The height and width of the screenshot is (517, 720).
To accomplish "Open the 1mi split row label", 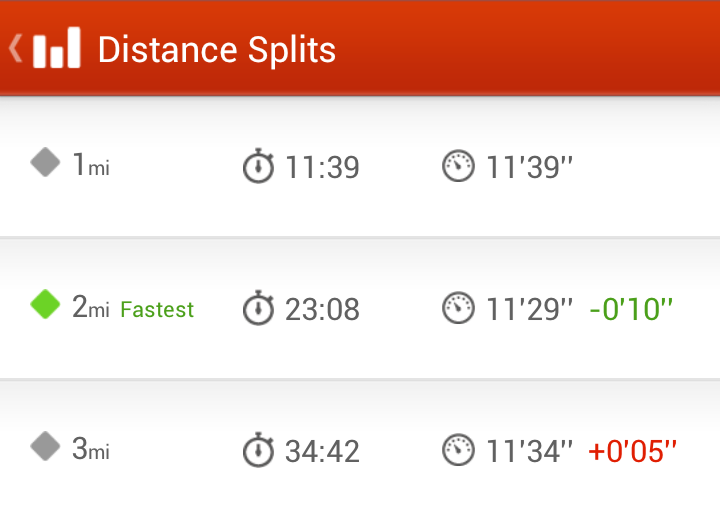I will pyautogui.click(x=91, y=164).
